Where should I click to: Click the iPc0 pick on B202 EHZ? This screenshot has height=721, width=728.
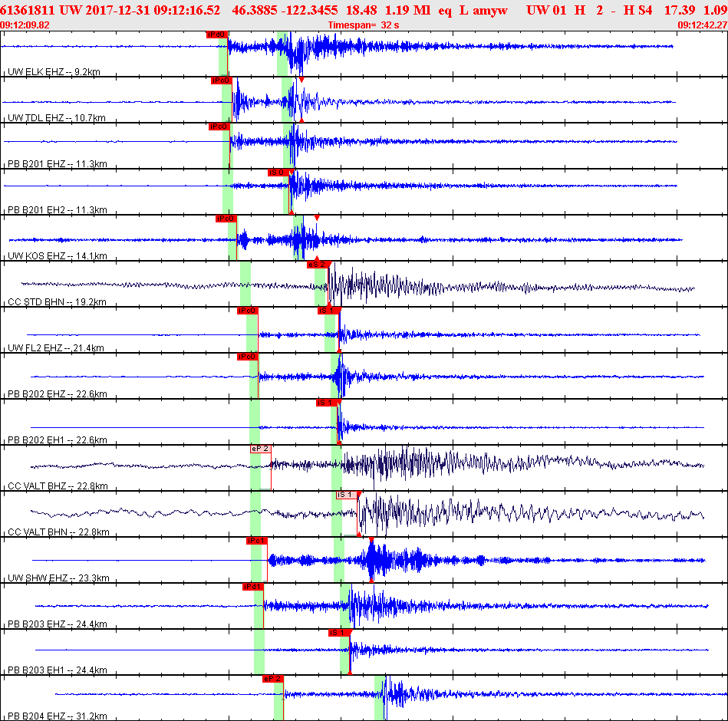click(247, 356)
